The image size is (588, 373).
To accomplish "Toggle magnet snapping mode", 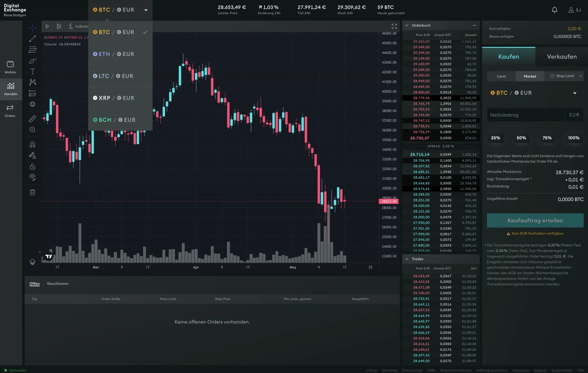I will click(x=33, y=144).
